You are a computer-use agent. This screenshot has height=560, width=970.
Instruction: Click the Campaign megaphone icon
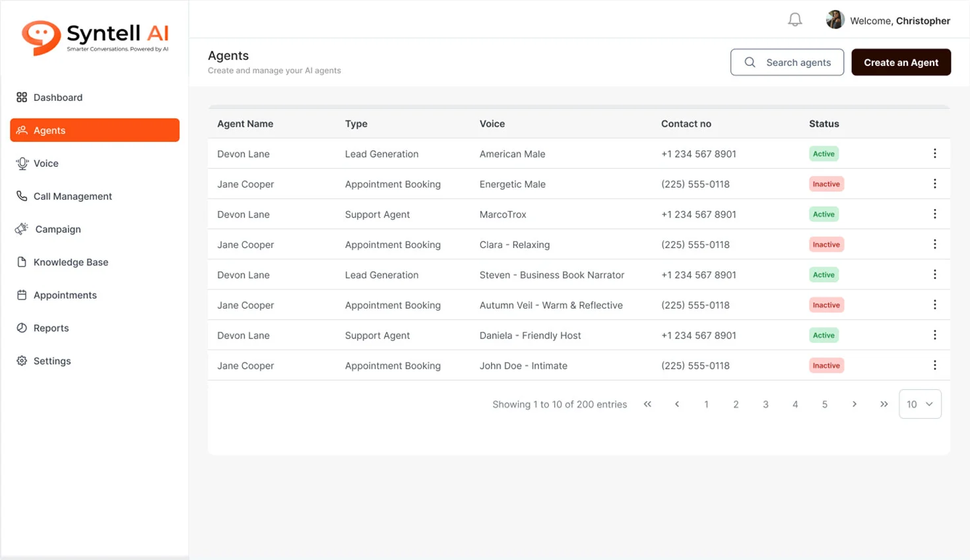pyautogui.click(x=22, y=229)
